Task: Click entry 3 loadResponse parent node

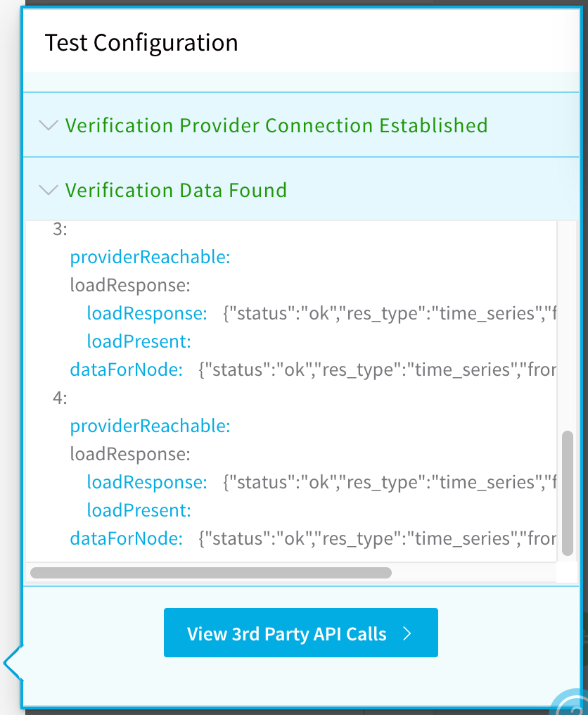Action: coord(130,286)
